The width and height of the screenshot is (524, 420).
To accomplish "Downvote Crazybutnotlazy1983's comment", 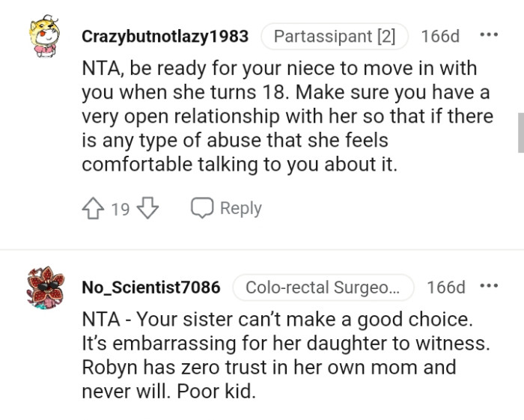I will click(147, 209).
